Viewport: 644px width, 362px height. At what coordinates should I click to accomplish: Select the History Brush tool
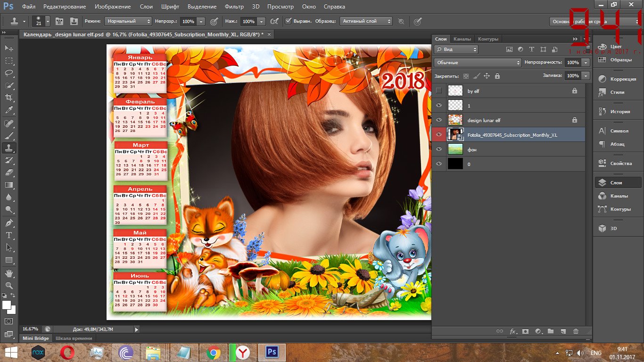9,160
